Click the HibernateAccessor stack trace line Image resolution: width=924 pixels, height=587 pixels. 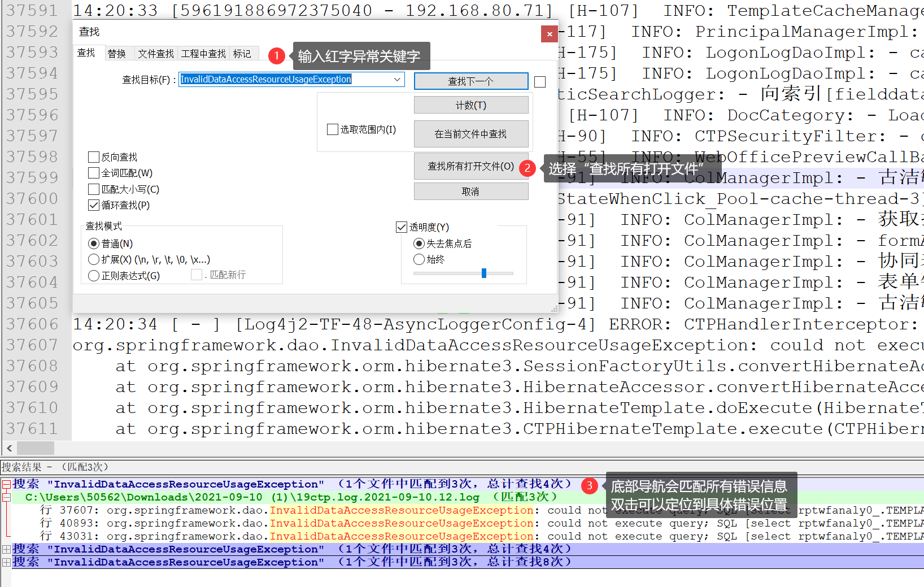(x=520, y=387)
